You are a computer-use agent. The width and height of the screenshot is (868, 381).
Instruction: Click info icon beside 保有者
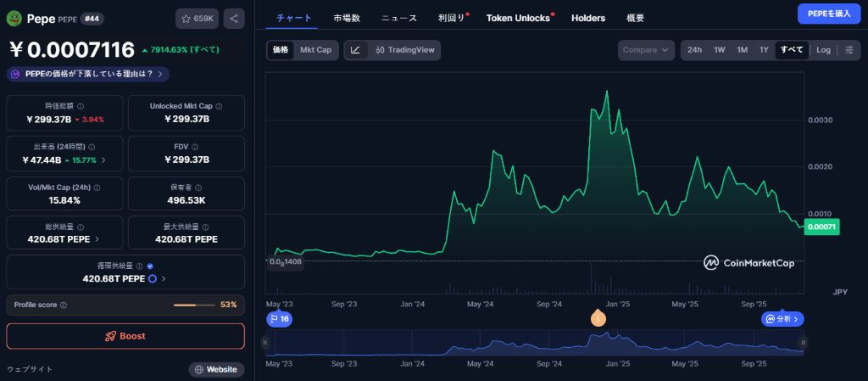[198, 188]
